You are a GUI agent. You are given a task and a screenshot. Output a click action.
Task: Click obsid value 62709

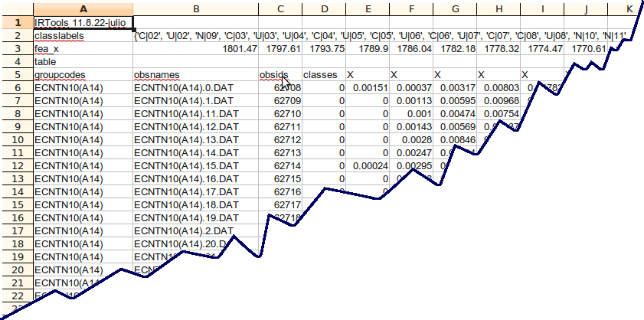point(280,100)
